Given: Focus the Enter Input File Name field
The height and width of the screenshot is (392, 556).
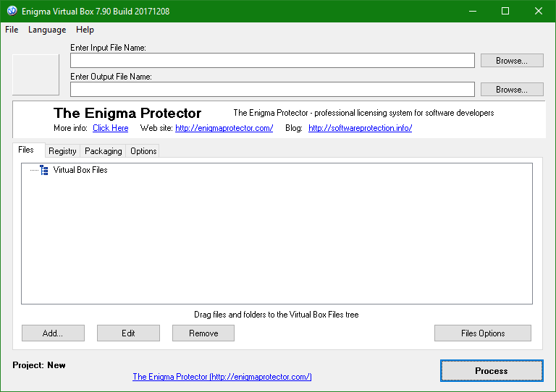Looking at the screenshot, I should point(272,61).
